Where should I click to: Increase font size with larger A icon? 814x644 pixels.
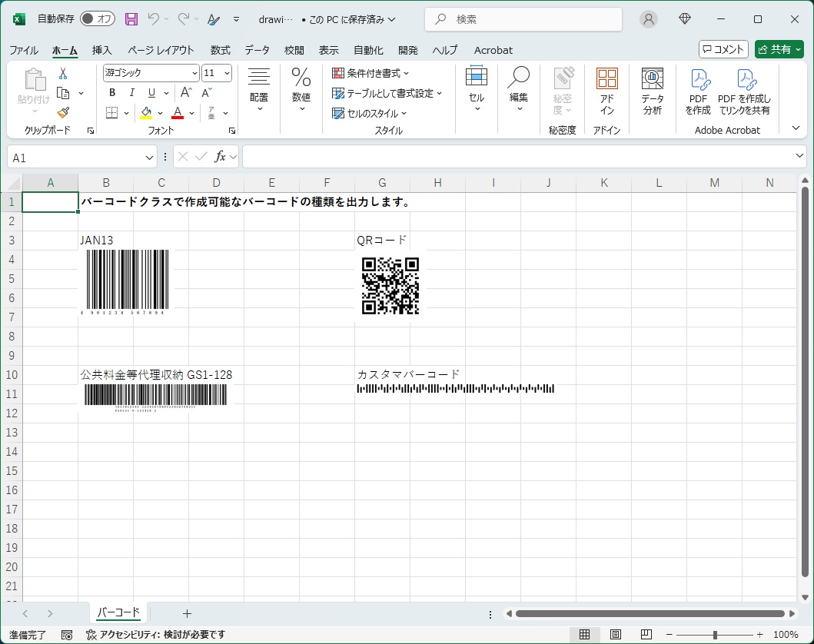coord(186,93)
